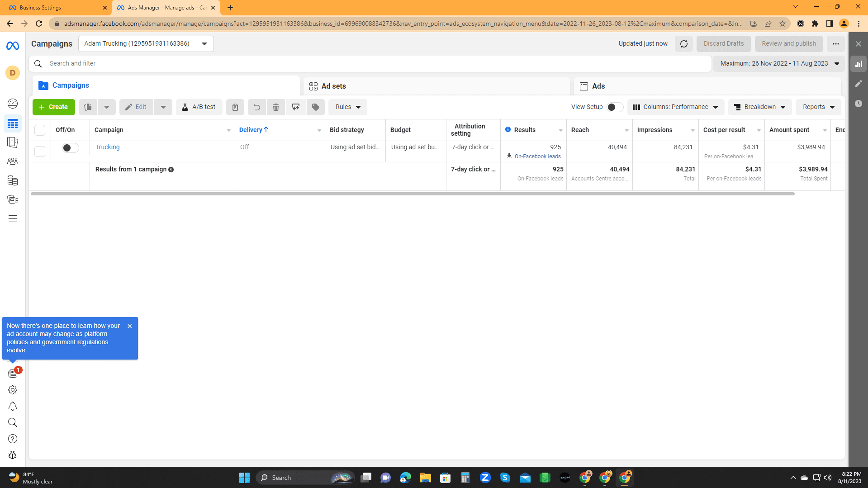Open the history clock icon on right rail
Screen dimensions: 868x488
(859, 104)
